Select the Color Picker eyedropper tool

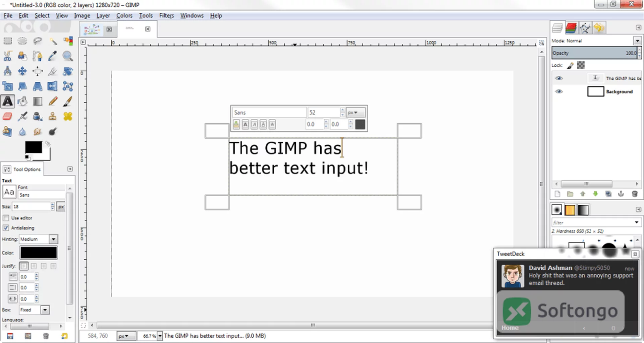(53, 56)
